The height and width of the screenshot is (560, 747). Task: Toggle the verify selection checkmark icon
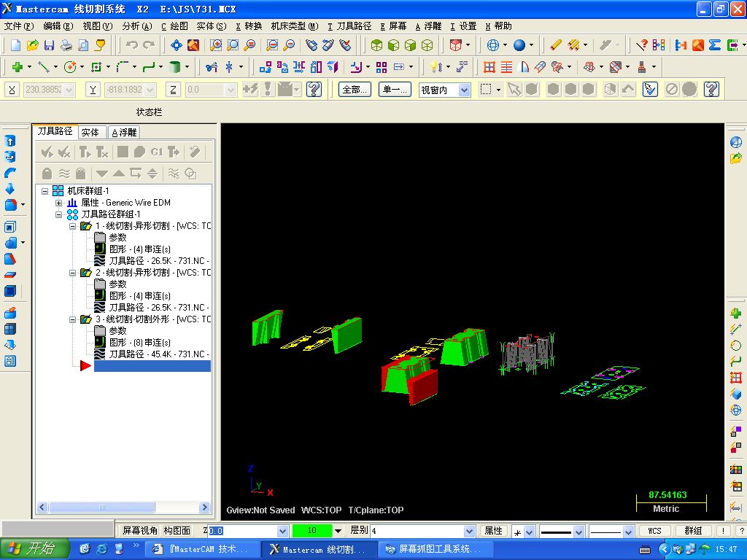coord(650,89)
